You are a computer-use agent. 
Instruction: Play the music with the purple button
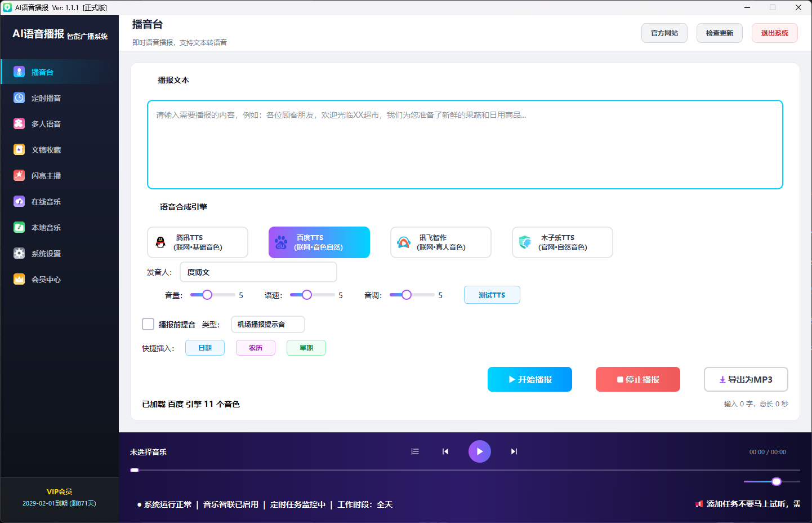[x=480, y=451]
